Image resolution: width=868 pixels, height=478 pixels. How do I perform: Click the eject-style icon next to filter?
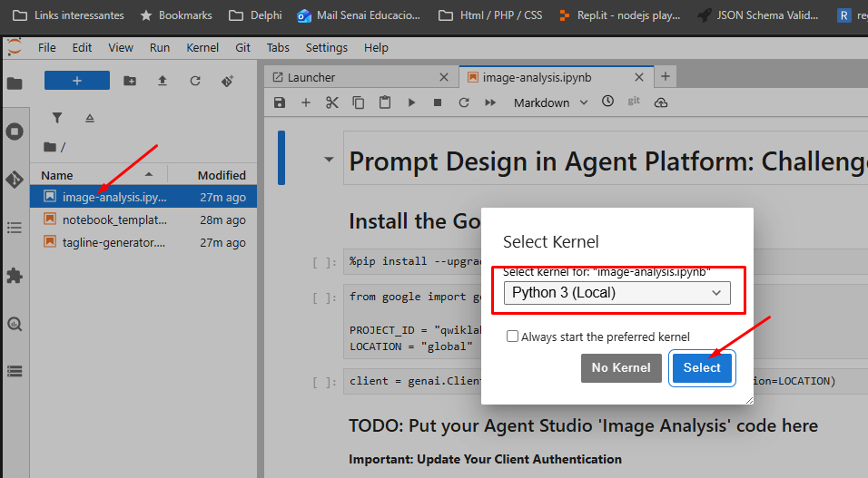[x=90, y=118]
